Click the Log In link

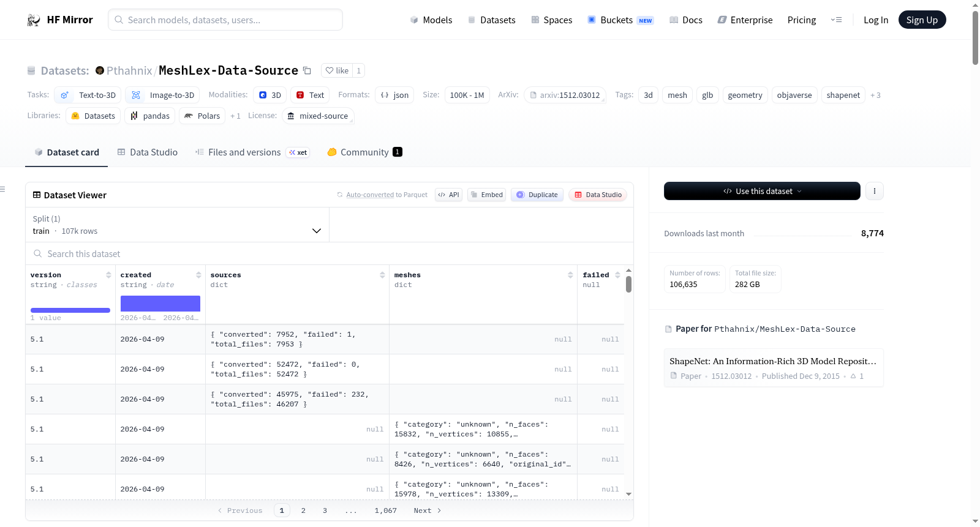[876, 20]
